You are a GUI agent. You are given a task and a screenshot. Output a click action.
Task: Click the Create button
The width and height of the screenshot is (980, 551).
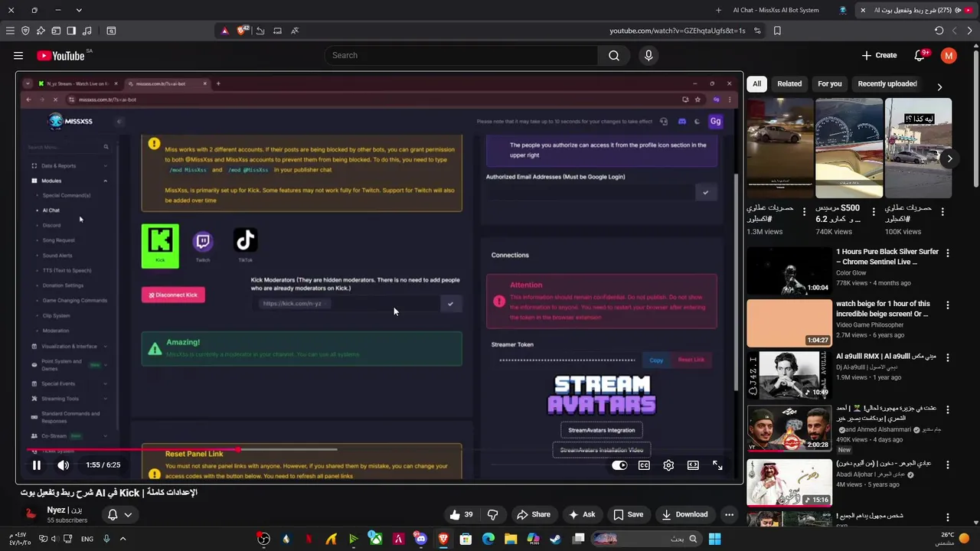pos(879,55)
